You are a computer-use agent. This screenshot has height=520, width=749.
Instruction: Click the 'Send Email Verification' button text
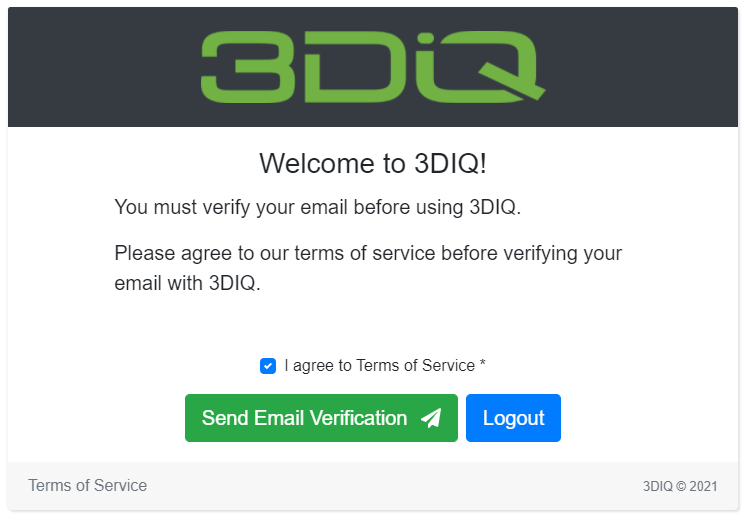(304, 418)
